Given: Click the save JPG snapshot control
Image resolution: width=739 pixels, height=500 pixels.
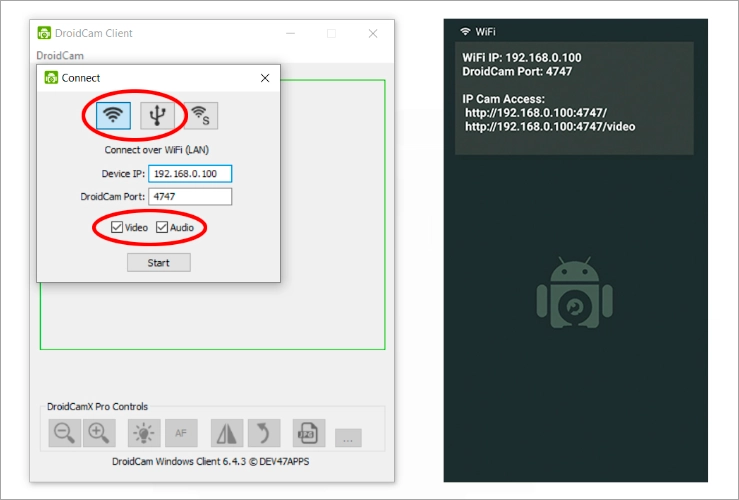Looking at the screenshot, I should 309,433.
